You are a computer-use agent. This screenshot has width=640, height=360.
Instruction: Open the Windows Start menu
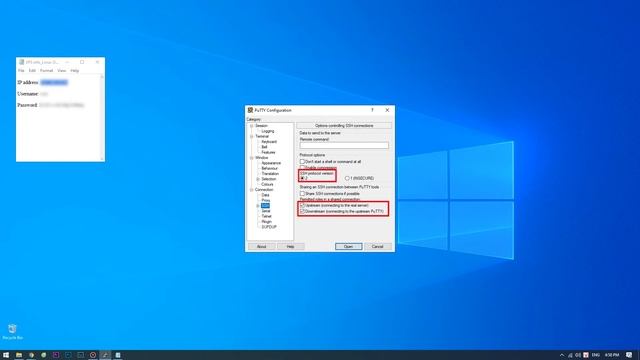pos(6,355)
